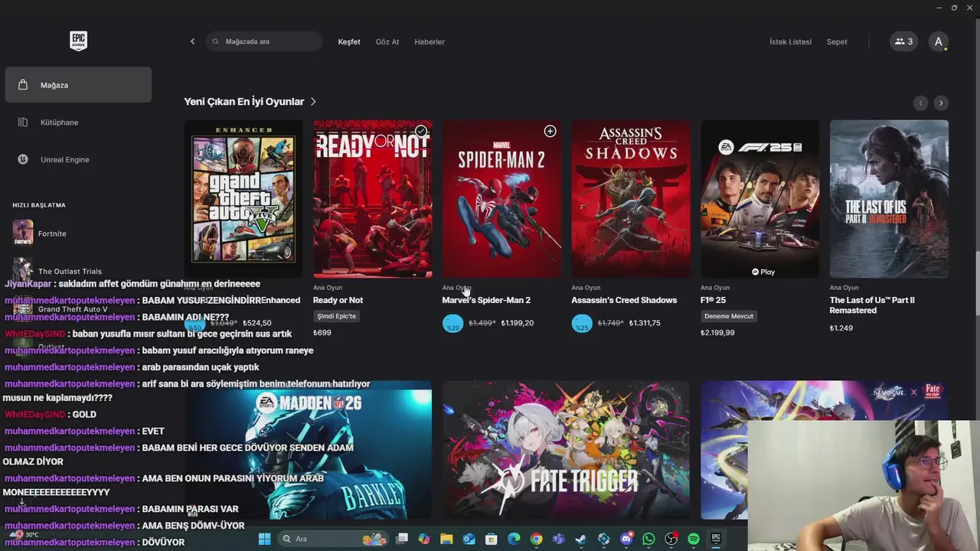Open Microsoft Store from taskbar

click(x=492, y=539)
